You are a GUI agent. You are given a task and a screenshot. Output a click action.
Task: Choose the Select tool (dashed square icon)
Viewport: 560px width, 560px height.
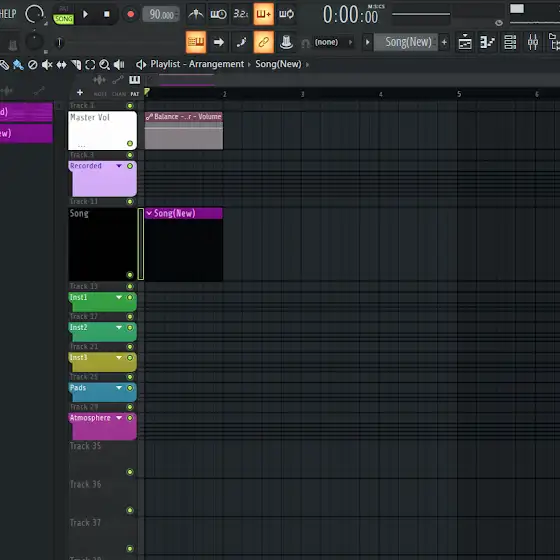point(90,65)
